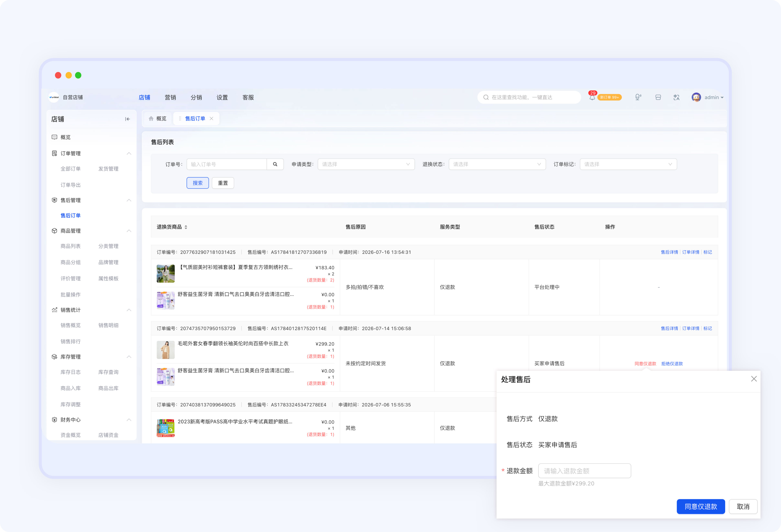This screenshot has height=532, width=781.
Task: Collapse the 商品管理 menu chevron
Action: tap(129, 231)
